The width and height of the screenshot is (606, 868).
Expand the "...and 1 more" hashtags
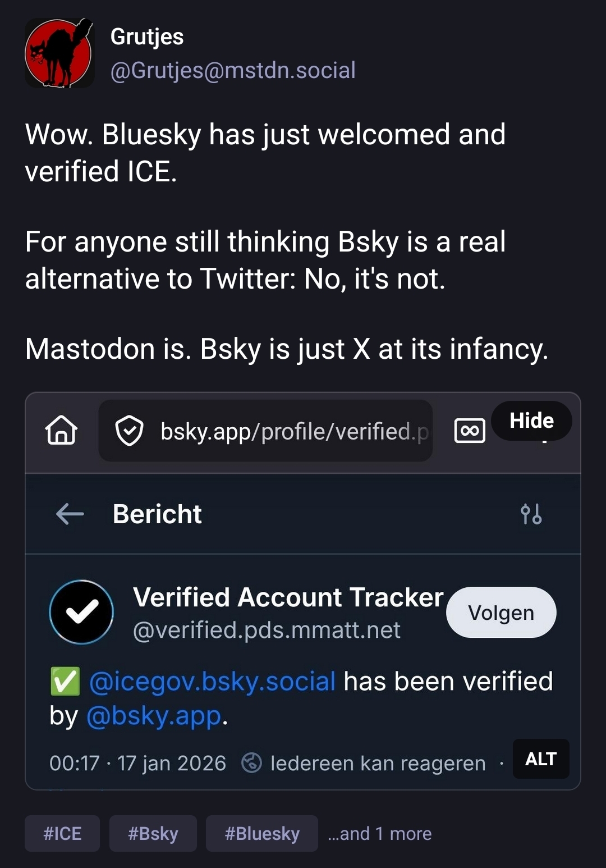[x=380, y=834]
